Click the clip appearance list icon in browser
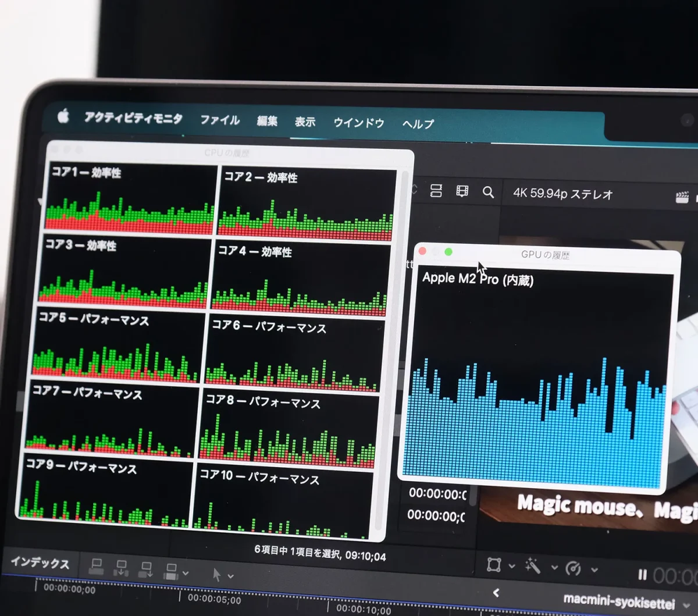The width and height of the screenshot is (698, 616). tap(436, 190)
